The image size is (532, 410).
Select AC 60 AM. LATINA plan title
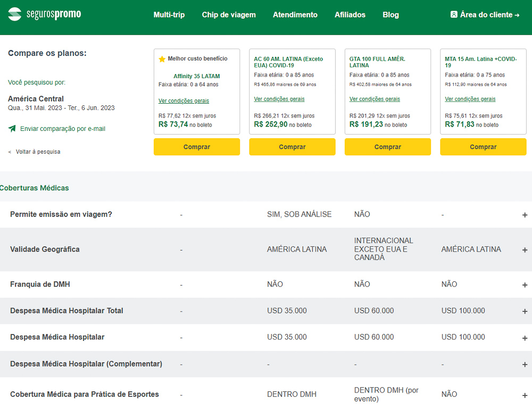(x=288, y=62)
